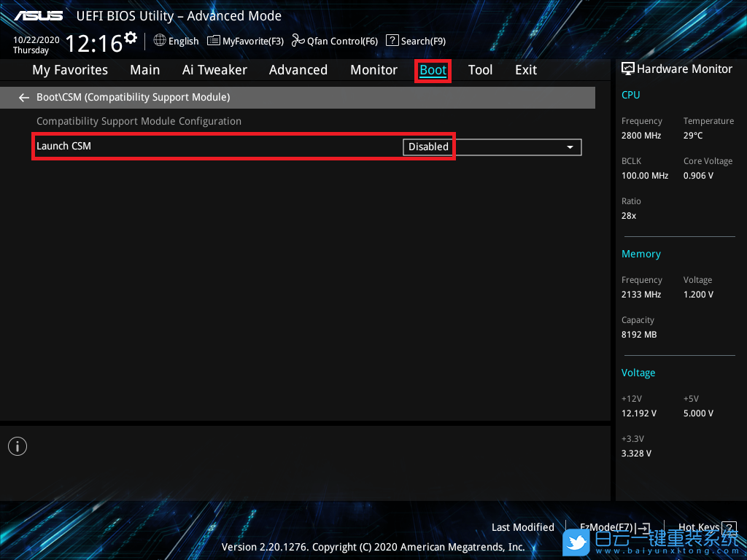Open MyFavorite(F3) list icon
The width and height of the screenshot is (747, 560).
pos(214,41)
